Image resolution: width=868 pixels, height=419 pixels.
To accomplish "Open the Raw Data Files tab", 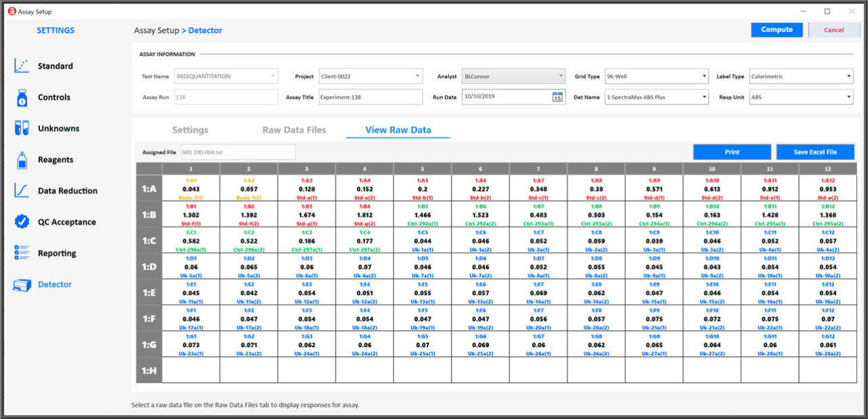I will [x=294, y=130].
